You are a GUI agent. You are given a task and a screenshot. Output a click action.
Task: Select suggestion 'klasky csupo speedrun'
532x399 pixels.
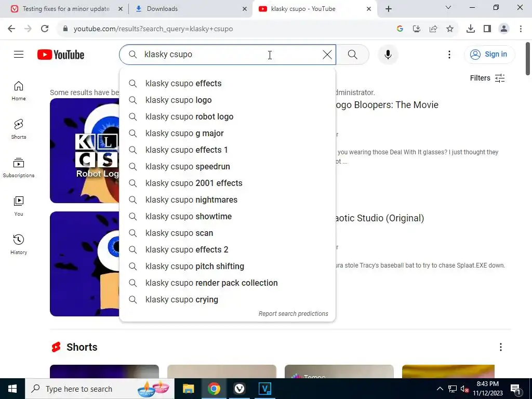(228, 166)
